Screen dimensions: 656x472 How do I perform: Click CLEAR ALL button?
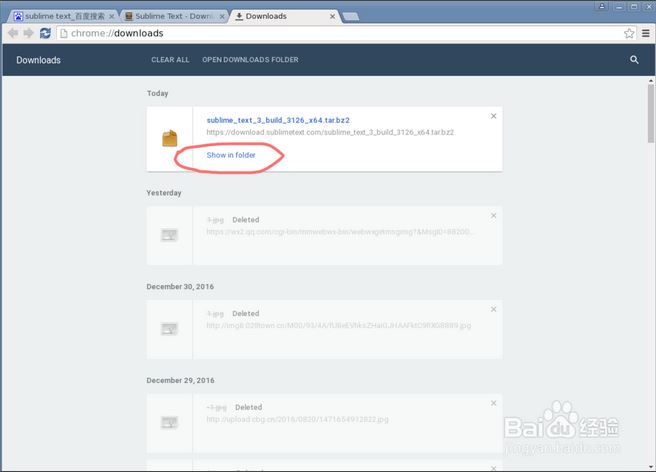pyautogui.click(x=170, y=60)
